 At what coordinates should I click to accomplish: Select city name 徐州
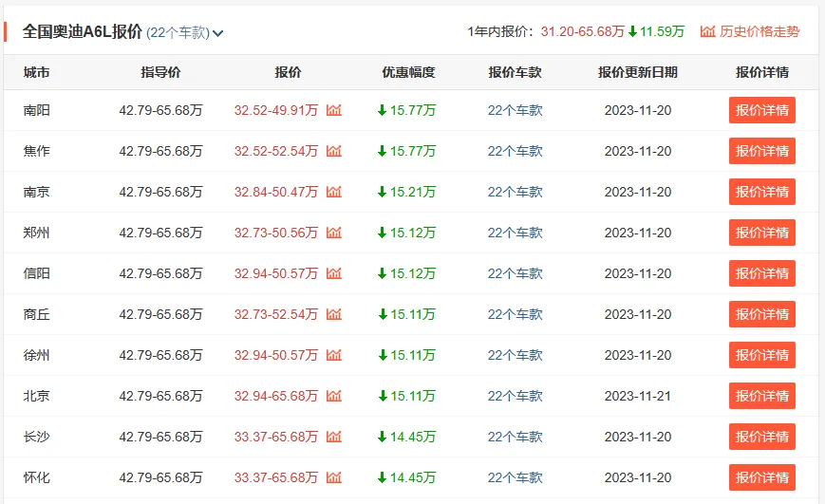(x=36, y=355)
